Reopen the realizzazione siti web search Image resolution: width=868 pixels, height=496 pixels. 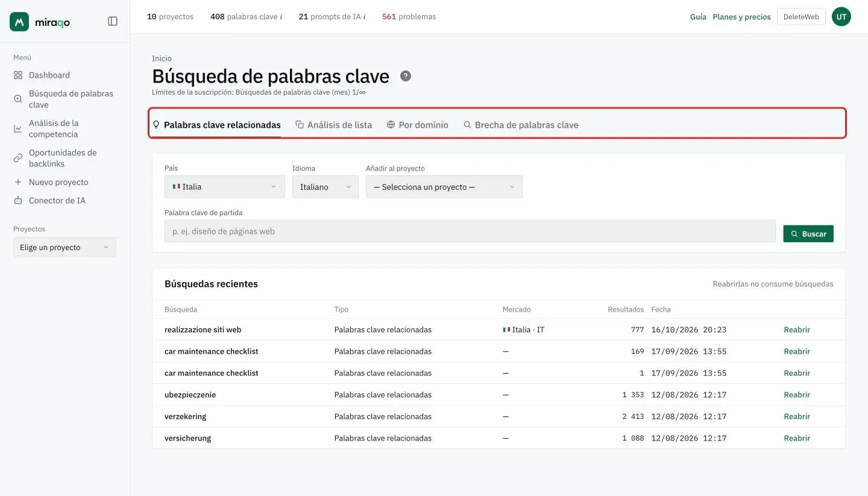pyautogui.click(x=797, y=330)
